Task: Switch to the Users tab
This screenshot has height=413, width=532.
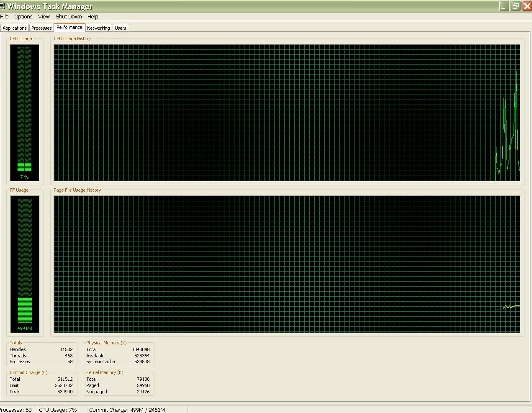Action: (x=121, y=28)
